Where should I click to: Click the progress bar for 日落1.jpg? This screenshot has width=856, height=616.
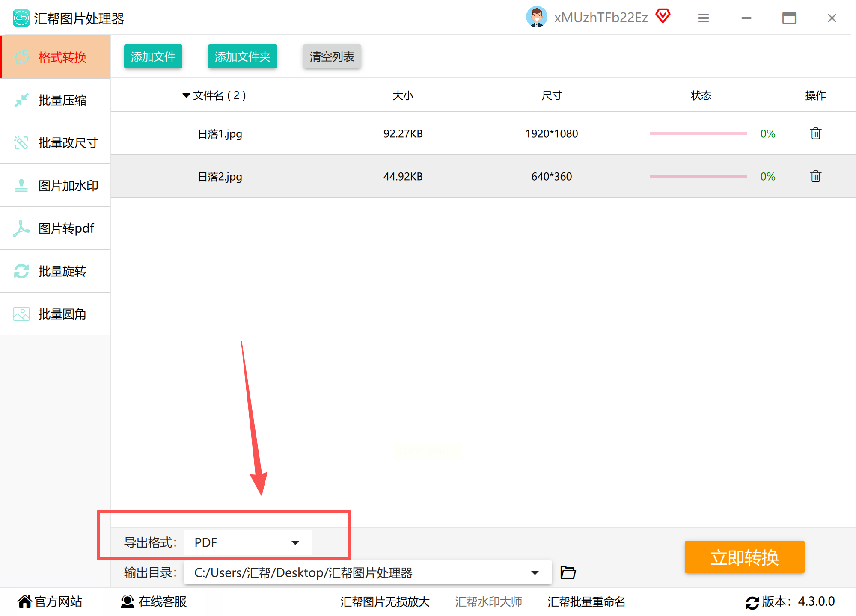point(698,133)
